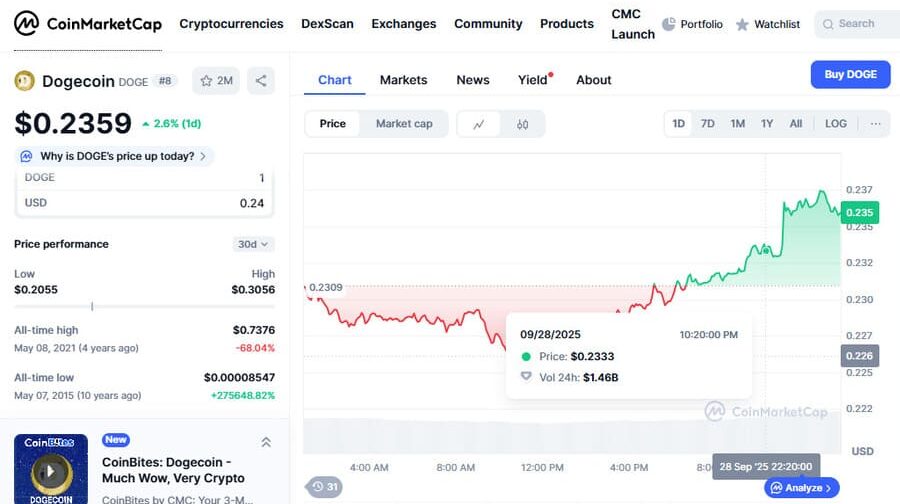Viewport: 900px width, 504px height.
Task: Open DexScan menu
Action: click(327, 24)
